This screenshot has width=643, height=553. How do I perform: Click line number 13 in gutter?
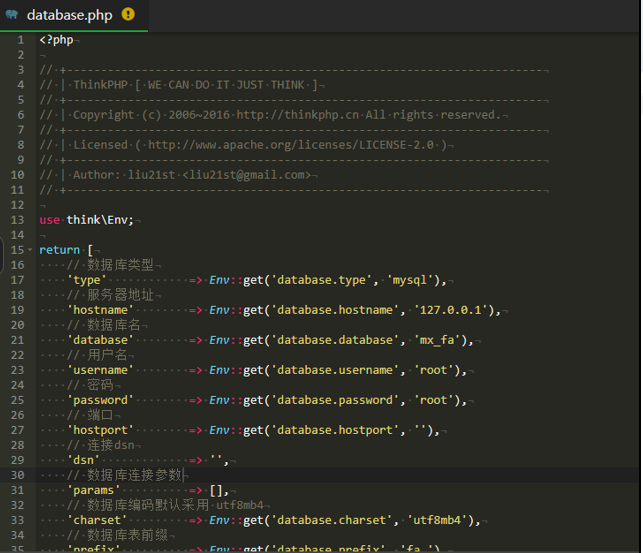(x=17, y=219)
